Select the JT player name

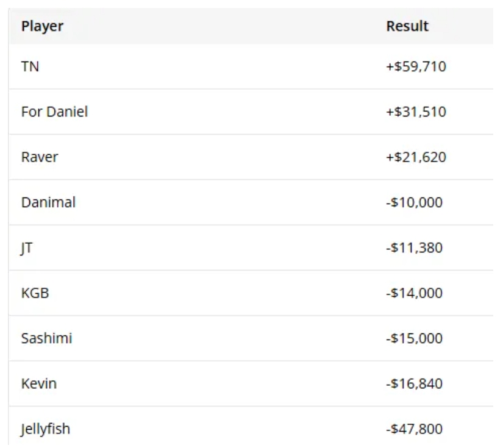click(27, 248)
